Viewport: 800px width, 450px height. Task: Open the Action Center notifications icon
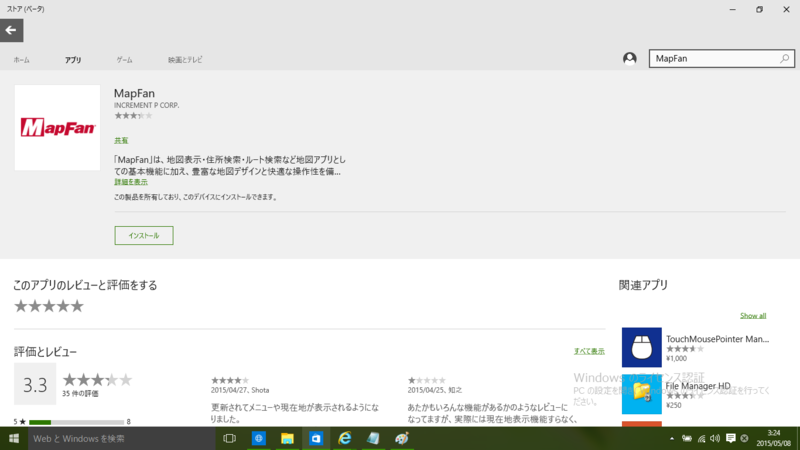(x=731, y=438)
